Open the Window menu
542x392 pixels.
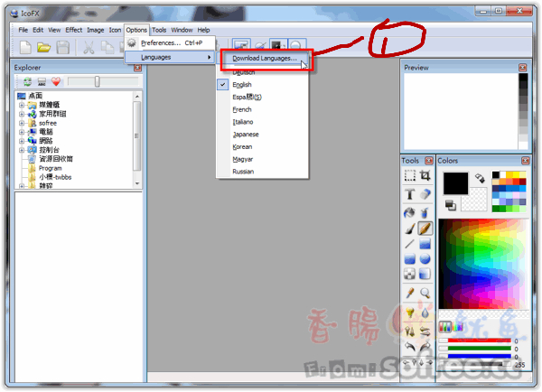tap(182, 30)
